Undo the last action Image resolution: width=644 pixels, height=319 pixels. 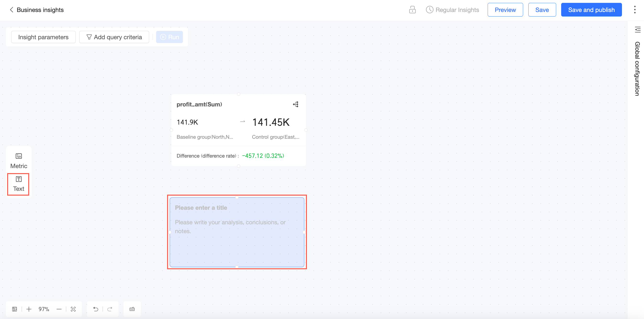click(x=96, y=309)
